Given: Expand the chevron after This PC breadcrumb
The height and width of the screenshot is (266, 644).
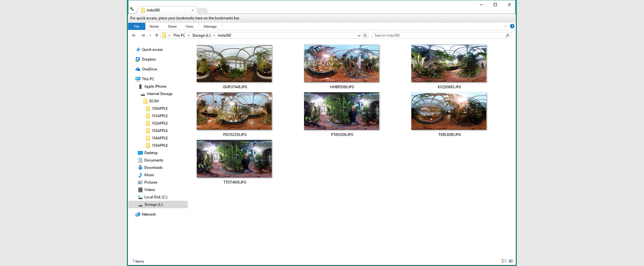Looking at the screenshot, I should tap(189, 35).
